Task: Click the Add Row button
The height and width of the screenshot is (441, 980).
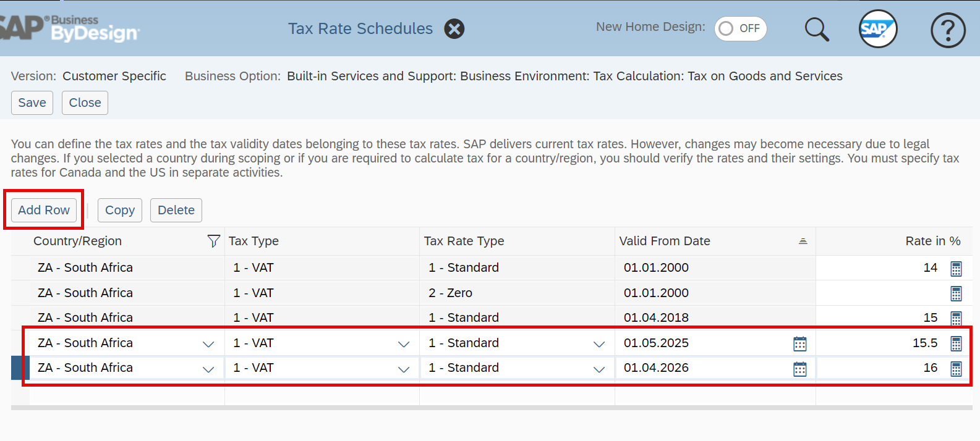Action: [x=44, y=210]
